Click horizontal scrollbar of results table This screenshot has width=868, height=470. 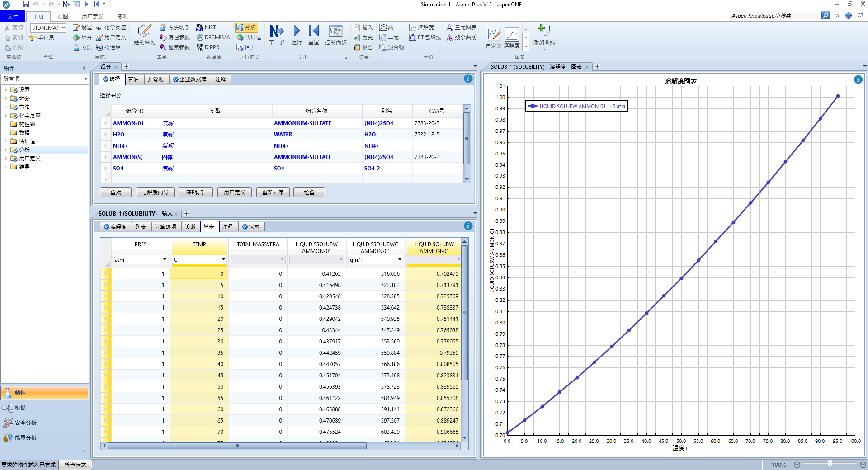(237, 446)
